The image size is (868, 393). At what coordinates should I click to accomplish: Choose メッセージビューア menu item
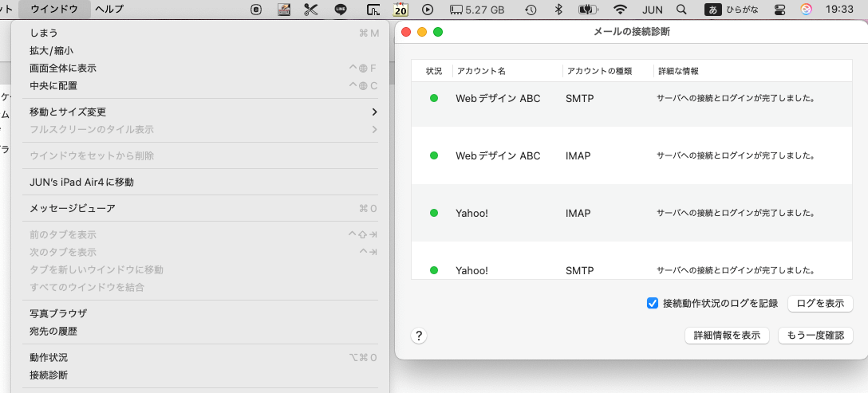73,208
